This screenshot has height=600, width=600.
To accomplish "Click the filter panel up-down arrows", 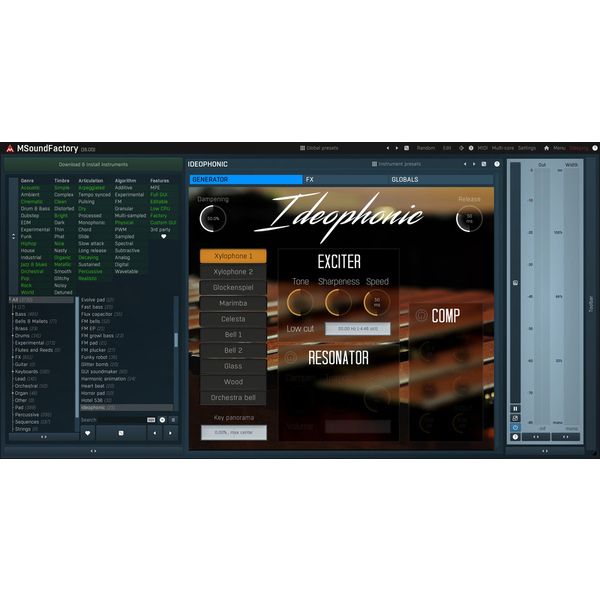I will [13, 236].
